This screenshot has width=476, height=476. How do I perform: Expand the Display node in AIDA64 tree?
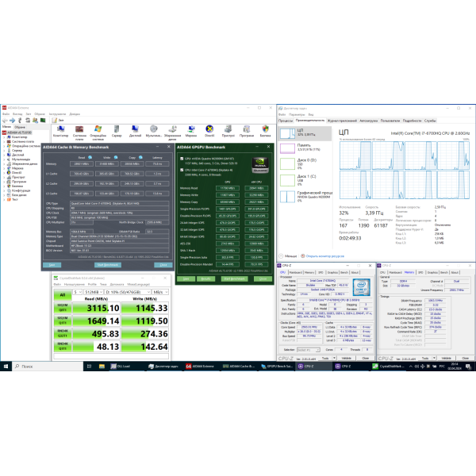tap(4, 155)
